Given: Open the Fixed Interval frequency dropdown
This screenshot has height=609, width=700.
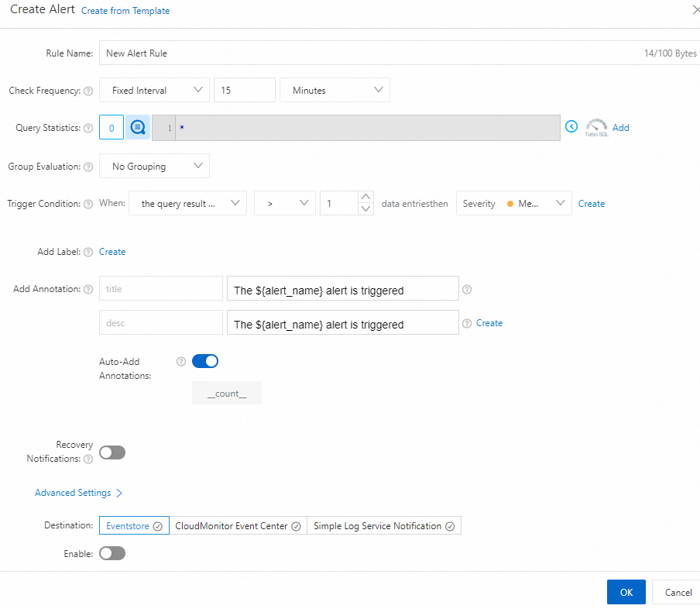Looking at the screenshot, I should click(154, 90).
